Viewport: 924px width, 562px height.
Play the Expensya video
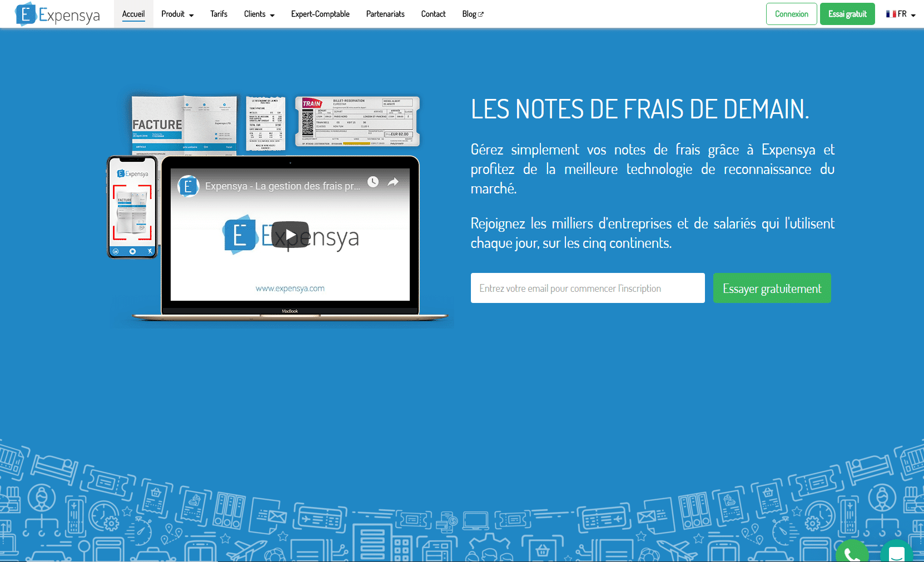tap(290, 235)
